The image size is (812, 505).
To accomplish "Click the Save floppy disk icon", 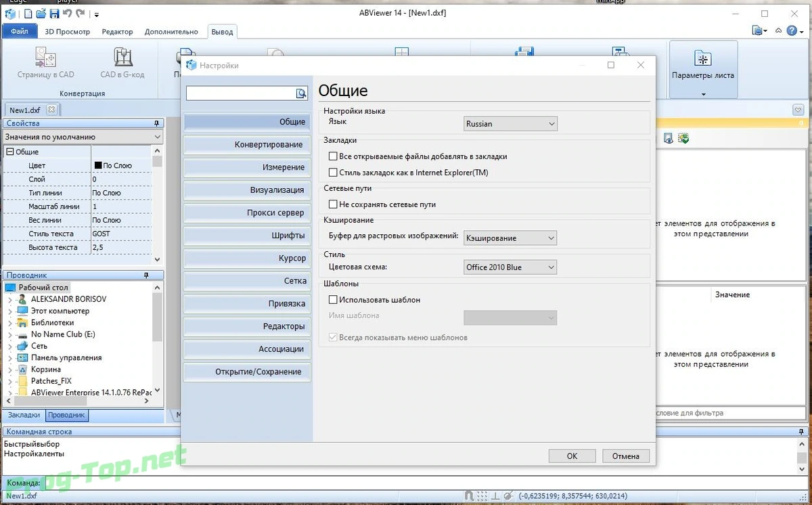I will click(53, 13).
